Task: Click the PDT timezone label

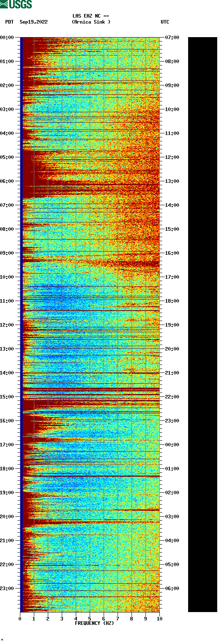Action: click(x=10, y=22)
